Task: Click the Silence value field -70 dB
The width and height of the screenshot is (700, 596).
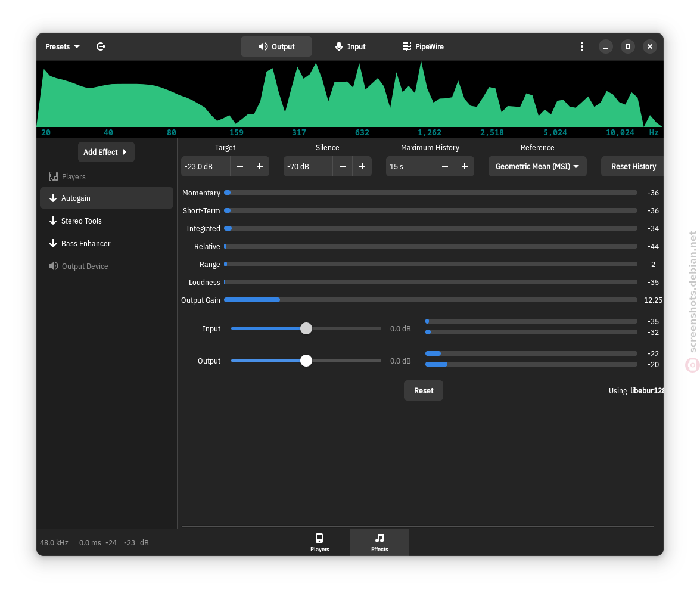Action: click(308, 166)
